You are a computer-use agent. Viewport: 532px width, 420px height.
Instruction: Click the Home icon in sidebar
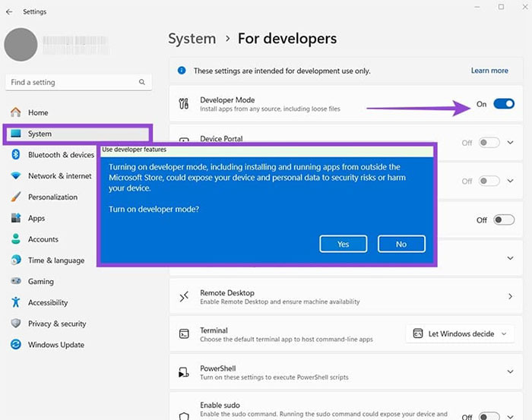click(16, 112)
